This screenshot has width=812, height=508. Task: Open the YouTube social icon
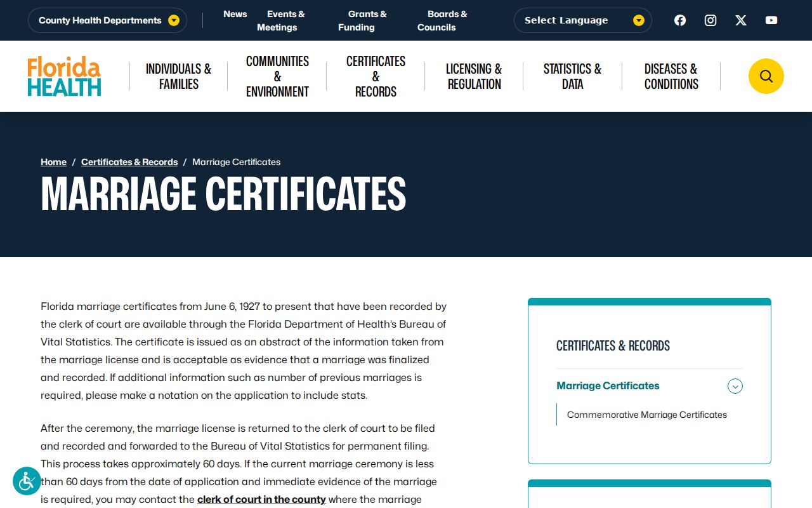click(771, 20)
